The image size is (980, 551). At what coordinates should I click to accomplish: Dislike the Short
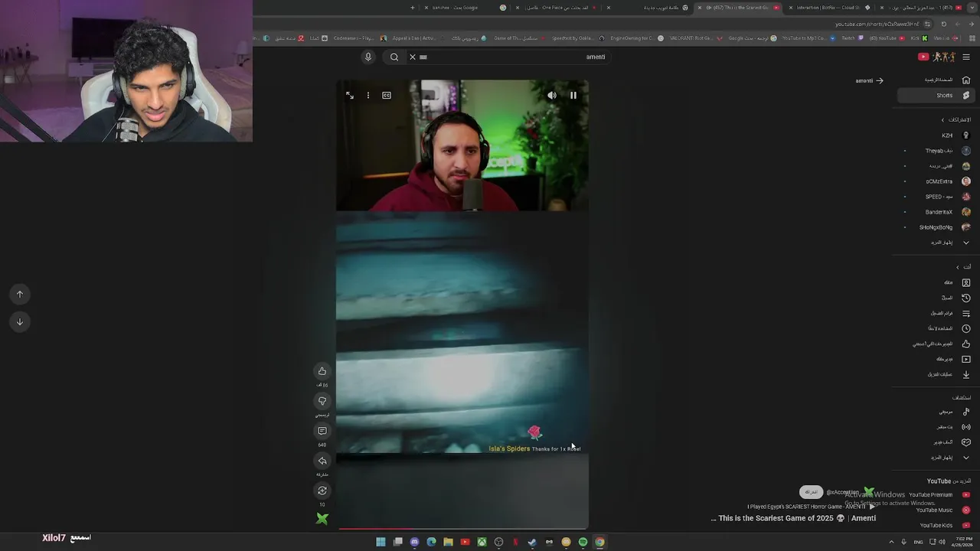(x=322, y=401)
